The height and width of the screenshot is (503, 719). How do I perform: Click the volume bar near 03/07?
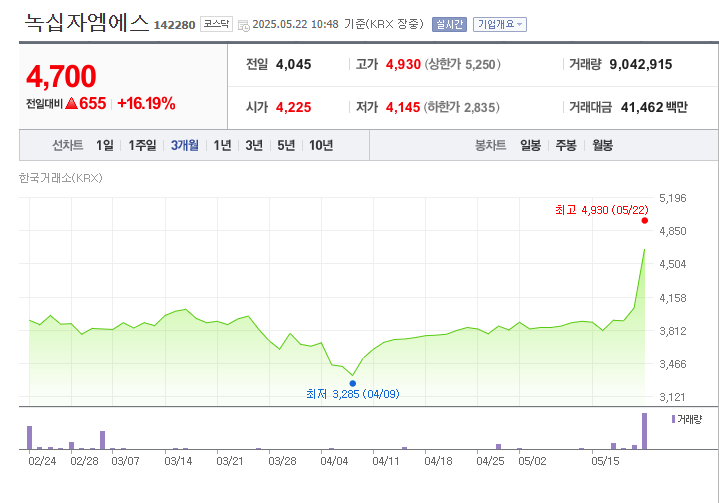coord(102,440)
